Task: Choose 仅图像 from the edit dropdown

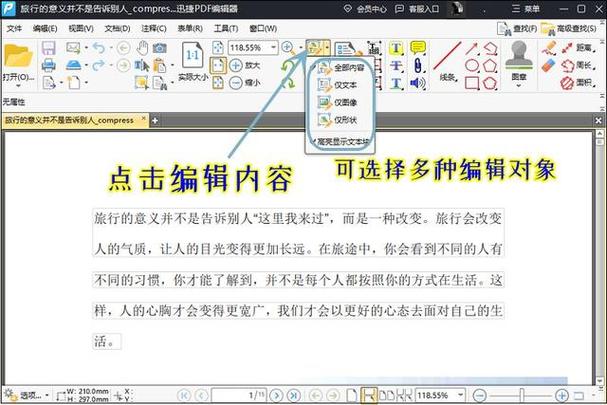Action: pos(337,103)
